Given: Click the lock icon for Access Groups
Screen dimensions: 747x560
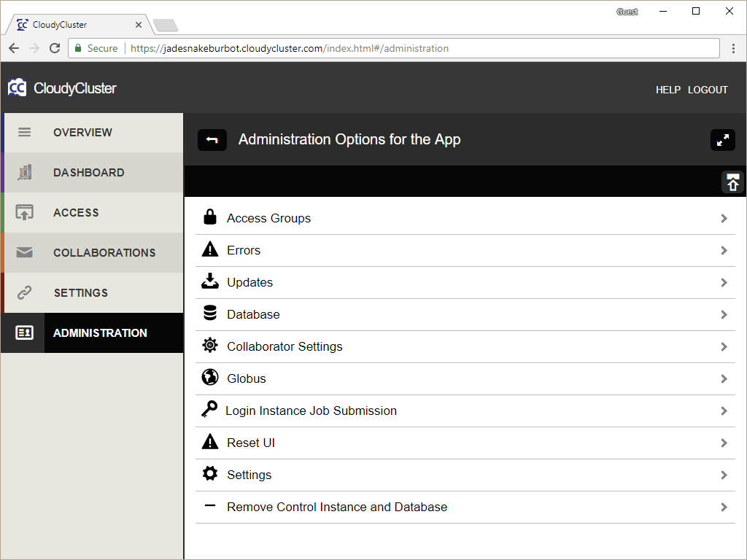Looking at the screenshot, I should (209, 217).
